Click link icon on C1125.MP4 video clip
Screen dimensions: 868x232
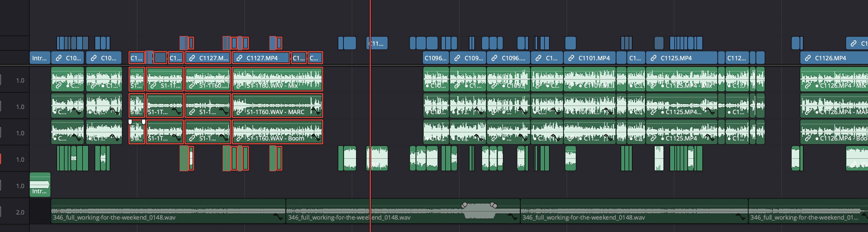point(653,58)
